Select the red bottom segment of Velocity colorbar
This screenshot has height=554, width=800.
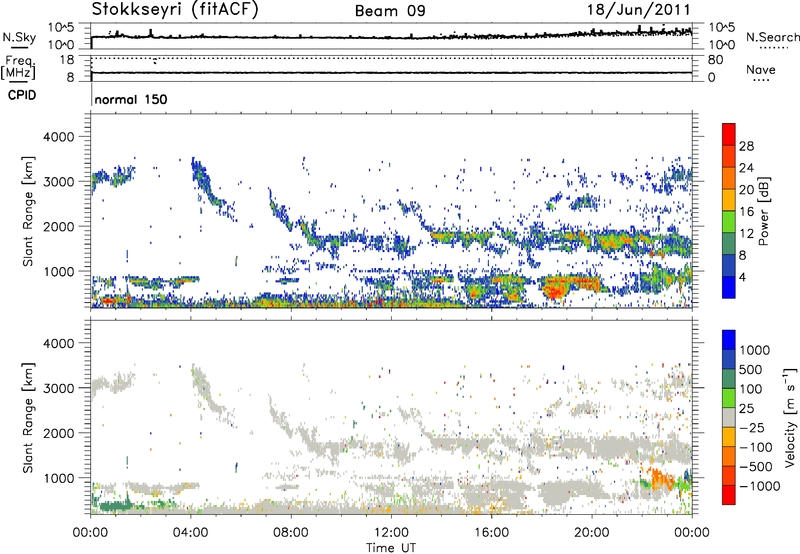(x=729, y=495)
